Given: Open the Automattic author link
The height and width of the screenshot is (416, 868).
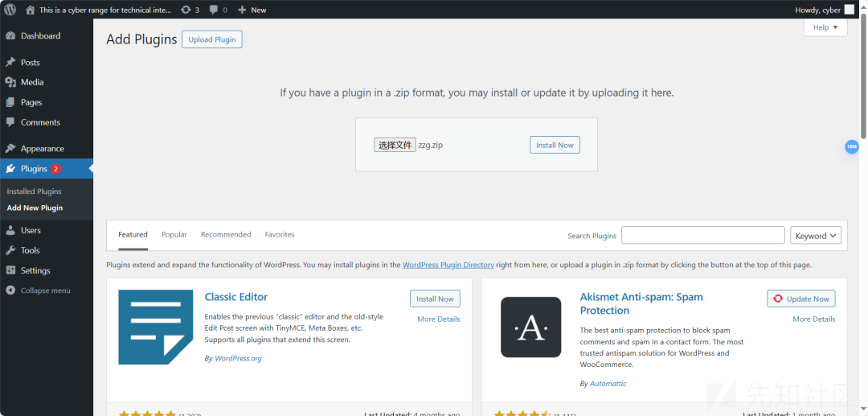Looking at the screenshot, I should 608,383.
